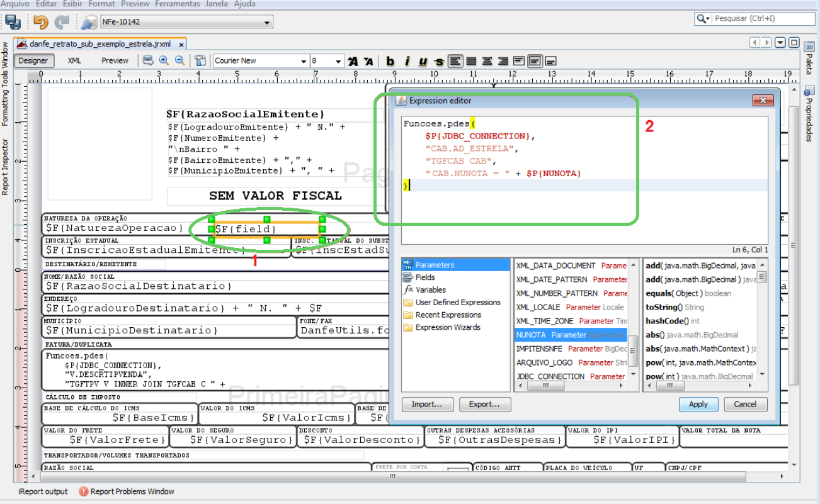This screenshot has height=504, width=820.
Task: Open the Formatting Tools Window panel
Action: (6, 84)
